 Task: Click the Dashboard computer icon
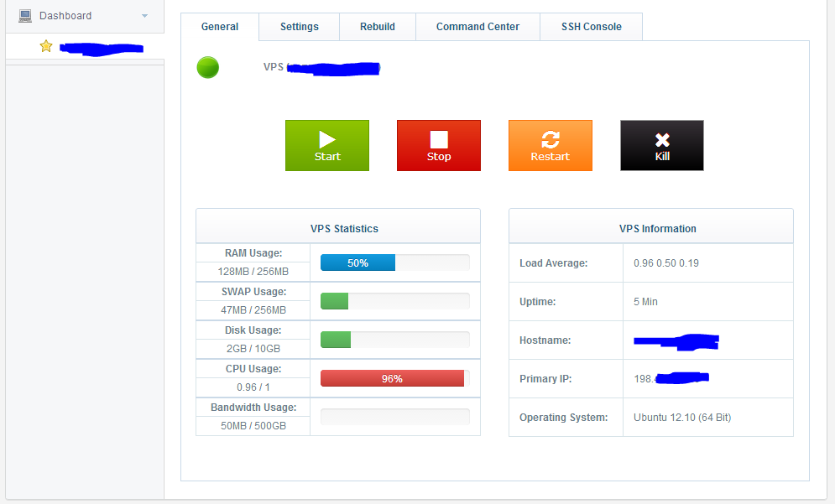[25, 16]
